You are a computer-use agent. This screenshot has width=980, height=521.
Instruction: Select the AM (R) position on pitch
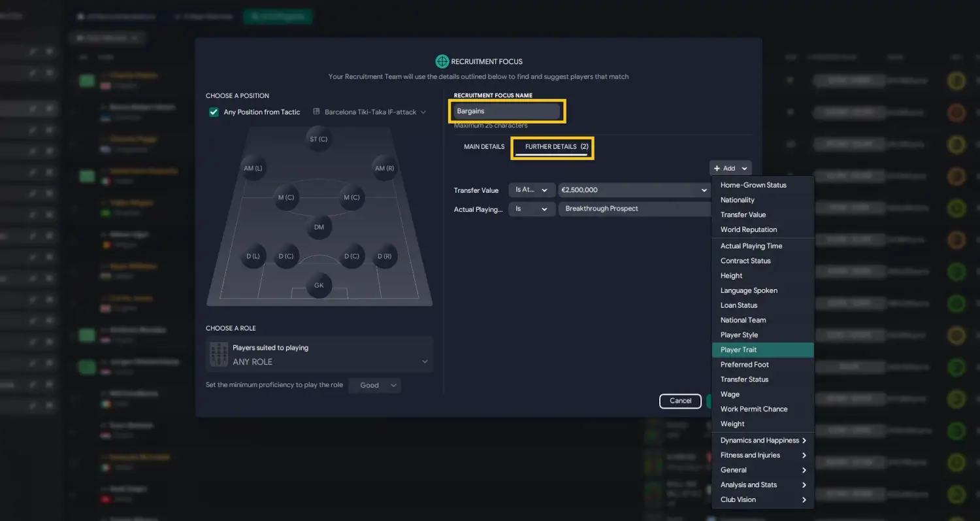[385, 168]
